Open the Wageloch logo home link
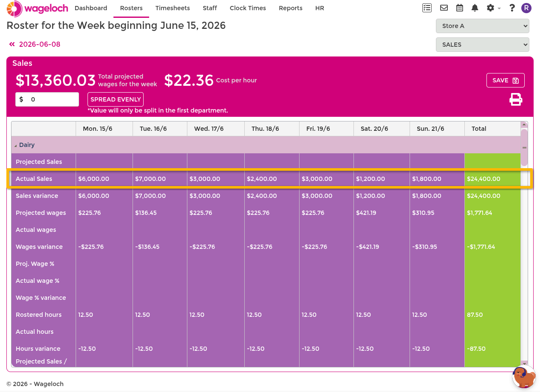540x392 pixels. click(37, 8)
